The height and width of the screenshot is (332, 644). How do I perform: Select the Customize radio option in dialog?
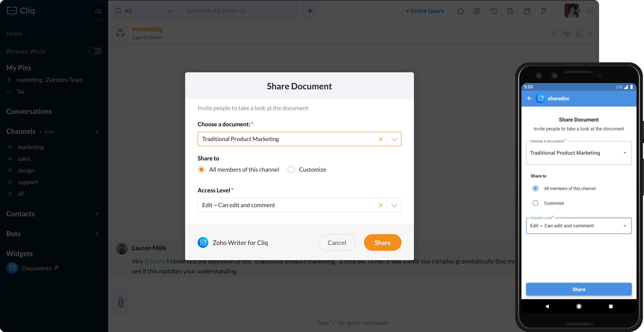(x=291, y=170)
